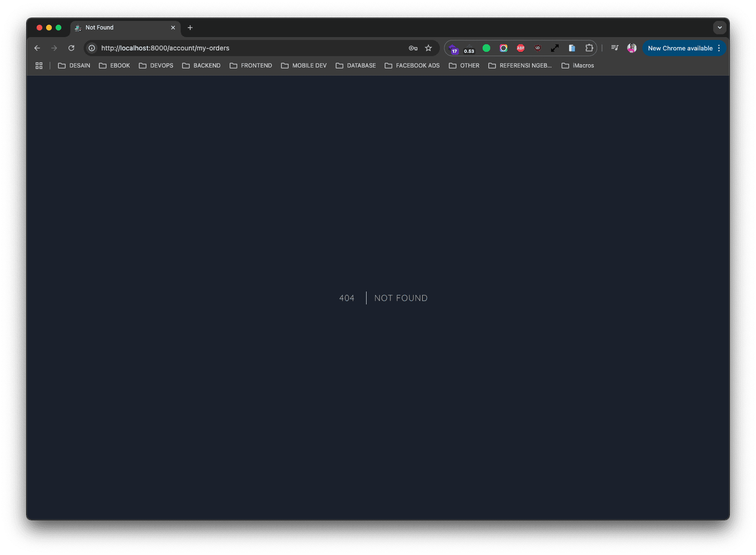Reload the current page
756x555 pixels.
pos(71,48)
